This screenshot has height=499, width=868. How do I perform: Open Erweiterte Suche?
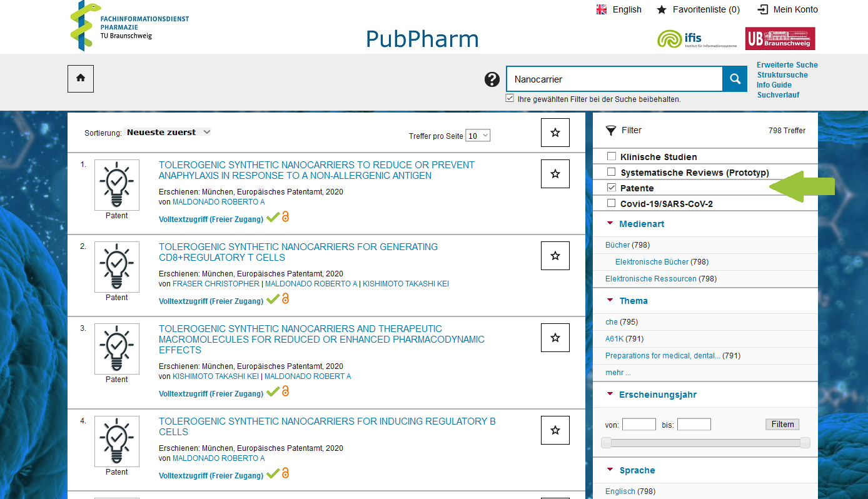click(787, 65)
